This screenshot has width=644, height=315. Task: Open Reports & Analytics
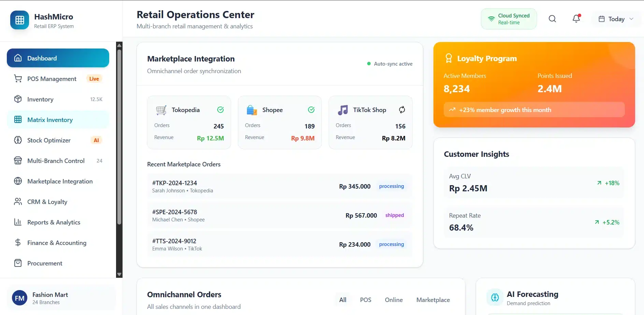(x=58, y=222)
